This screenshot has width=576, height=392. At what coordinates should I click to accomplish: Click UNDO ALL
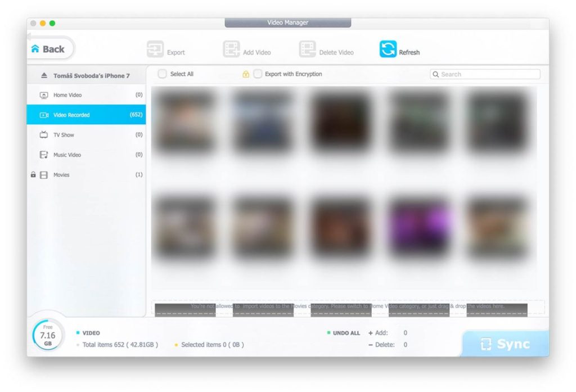(x=346, y=333)
